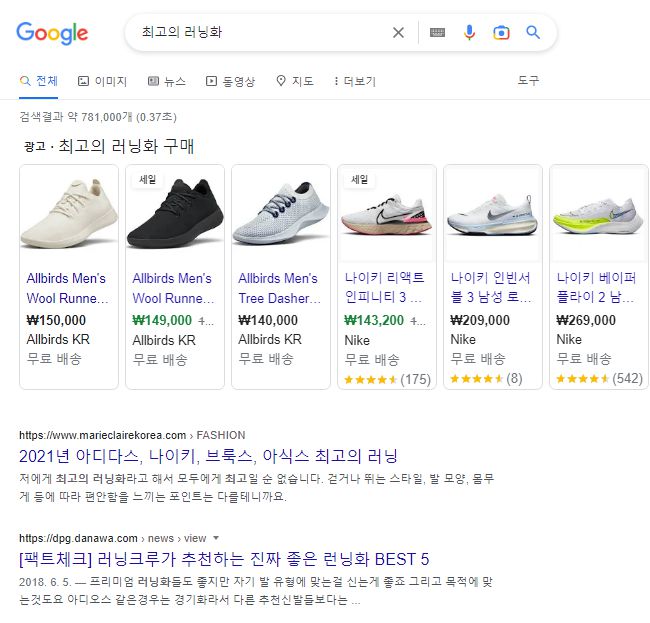This screenshot has height=623, width=650.
Task: Select the Allbirds Men's Tree Dasher link
Action: (278, 288)
